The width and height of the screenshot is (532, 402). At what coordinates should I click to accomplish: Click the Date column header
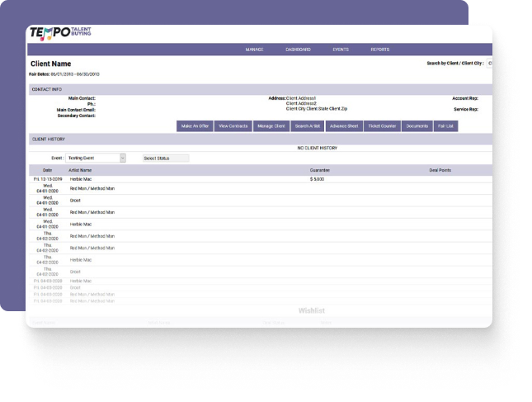[x=48, y=170]
